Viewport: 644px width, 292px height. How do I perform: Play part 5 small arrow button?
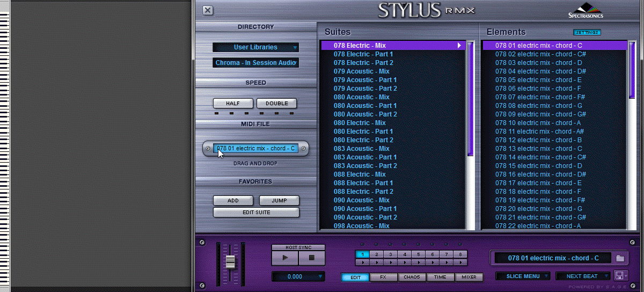tap(418, 262)
